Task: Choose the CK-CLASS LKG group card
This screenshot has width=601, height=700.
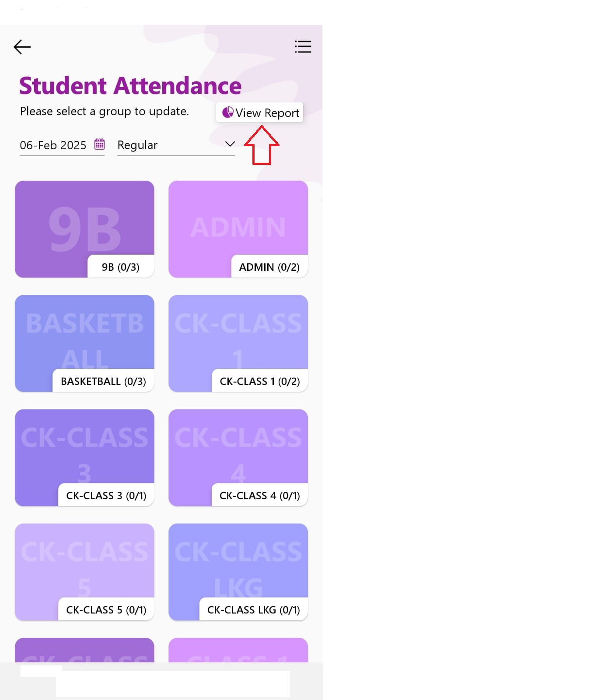Action: 238,572
